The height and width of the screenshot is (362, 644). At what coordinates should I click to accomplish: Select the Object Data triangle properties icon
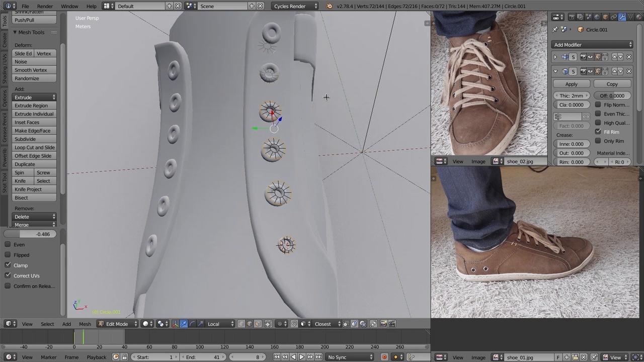click(630, 17)
